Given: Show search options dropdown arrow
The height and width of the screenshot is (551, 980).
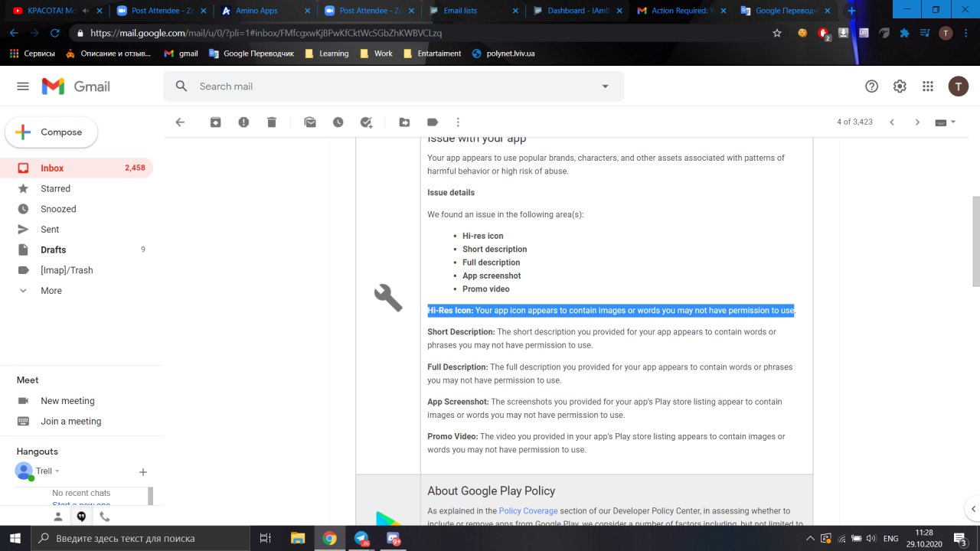Looking at the screenshot, I should pos(606,86).
